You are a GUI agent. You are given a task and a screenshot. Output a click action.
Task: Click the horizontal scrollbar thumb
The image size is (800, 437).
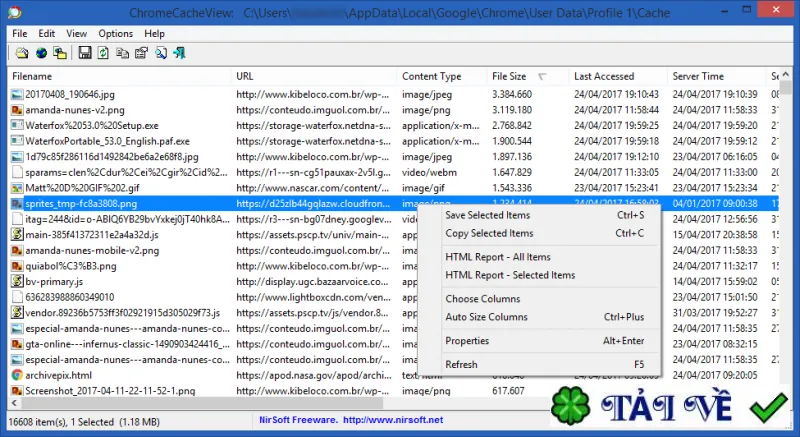tap(202, 403)
